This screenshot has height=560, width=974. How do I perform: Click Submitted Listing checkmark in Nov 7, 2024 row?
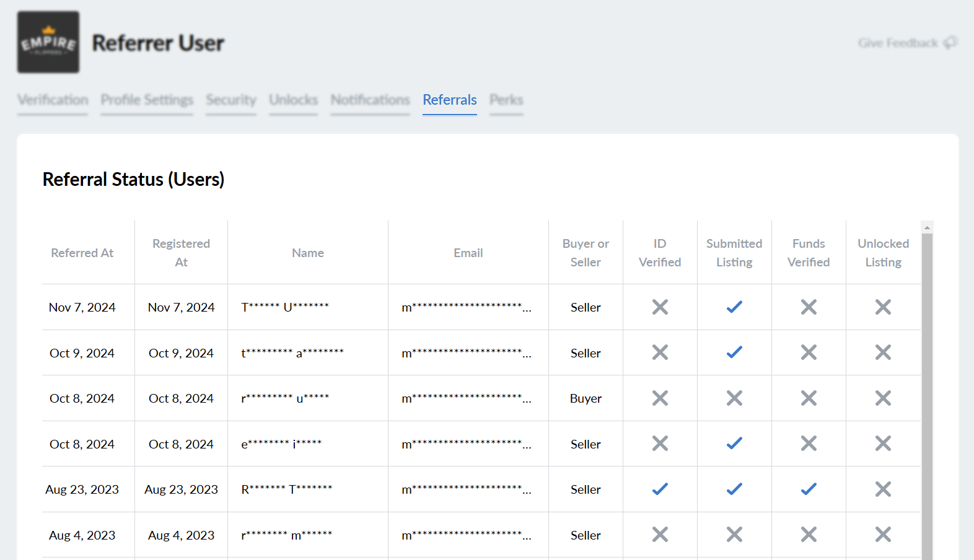click(734, 307)
